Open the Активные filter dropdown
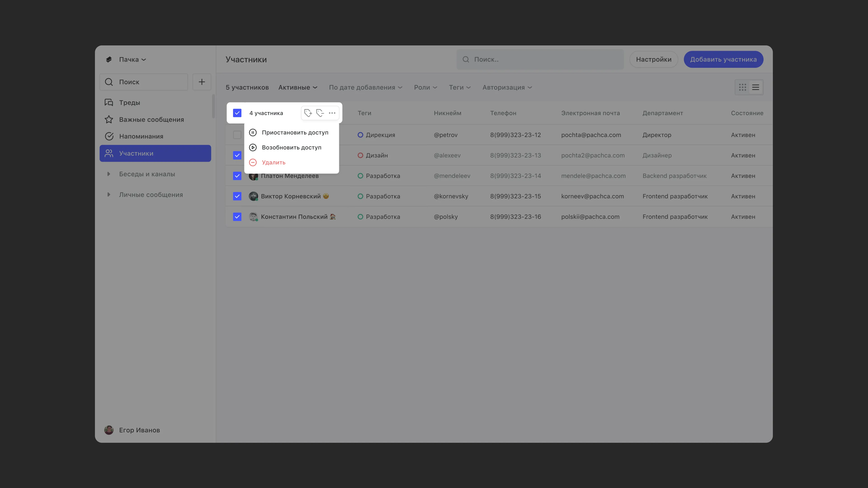The image size is (868, 488). pyautogui.click(x=297, y=88)
